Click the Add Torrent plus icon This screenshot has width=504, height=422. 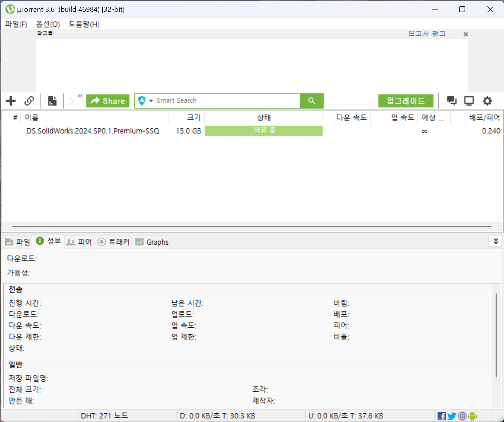coord(11,101)
